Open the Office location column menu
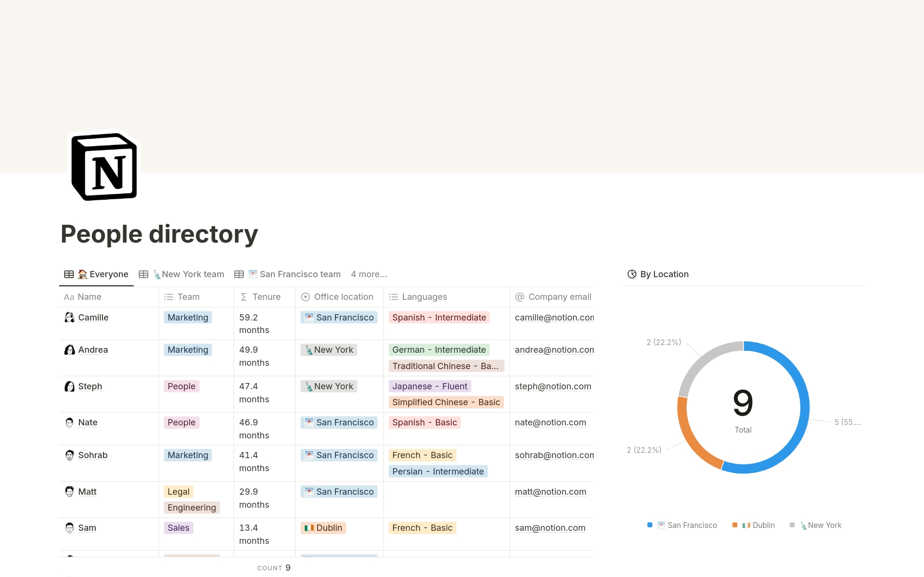 (x=343, y=297)
